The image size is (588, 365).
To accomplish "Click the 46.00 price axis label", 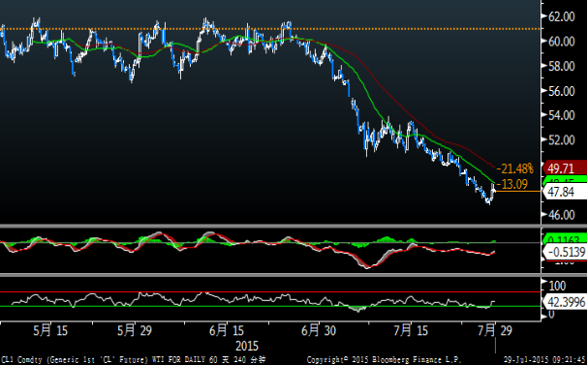I will click(562, 214).
